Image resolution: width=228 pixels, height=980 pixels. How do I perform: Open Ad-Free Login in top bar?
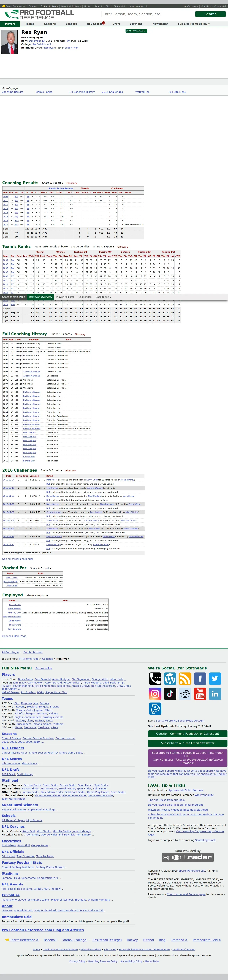click(191, 6)
